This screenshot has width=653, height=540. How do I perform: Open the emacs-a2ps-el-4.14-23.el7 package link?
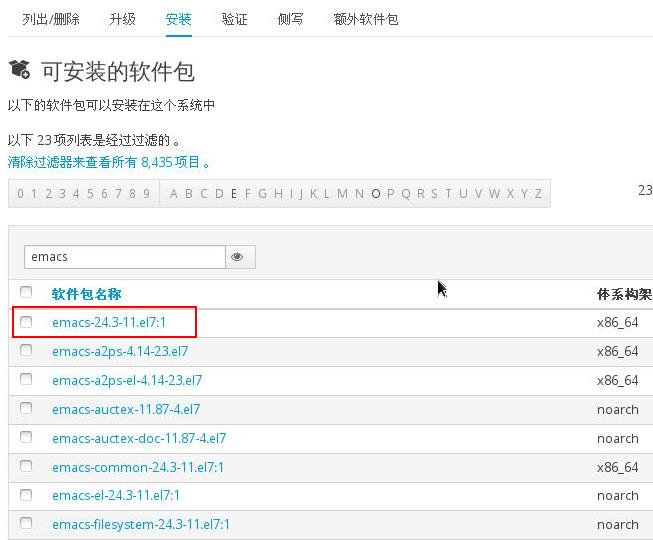pyautogui.click(x=127, y=380)
